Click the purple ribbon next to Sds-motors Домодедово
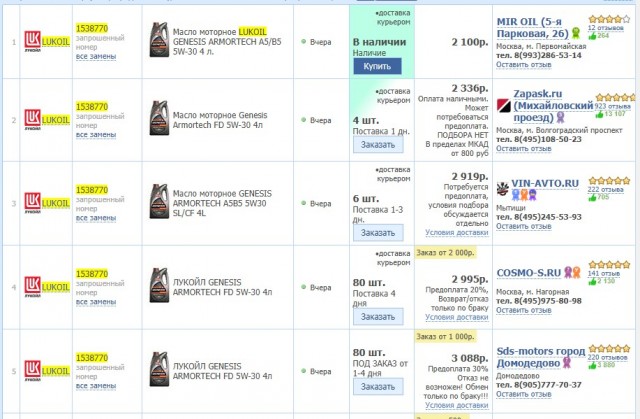Viewport: 640px width, 419px height. tap(567, 362)
